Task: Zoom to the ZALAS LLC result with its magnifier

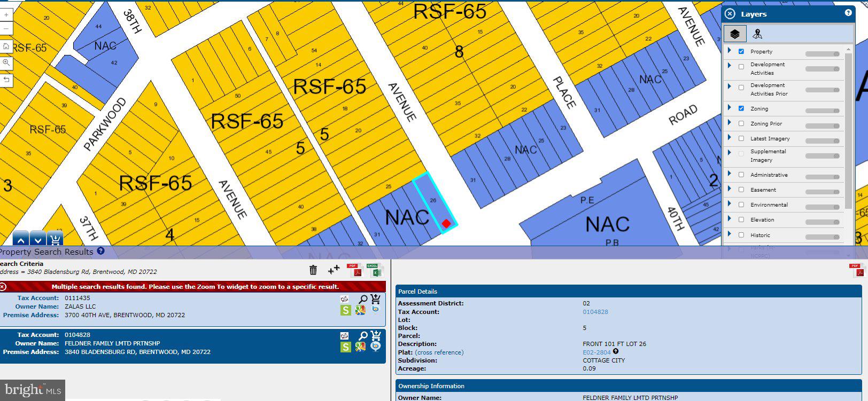Action: click(363, 300)
